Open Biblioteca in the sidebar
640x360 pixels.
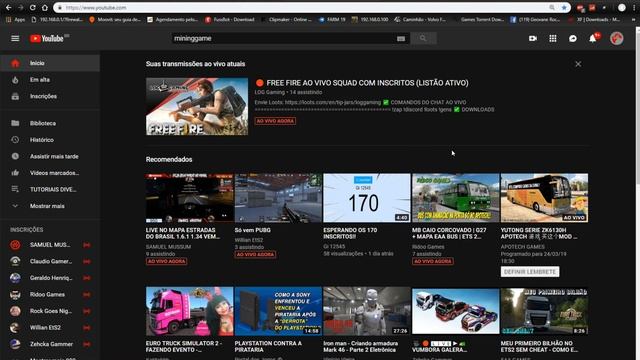[x=50, y=123]
